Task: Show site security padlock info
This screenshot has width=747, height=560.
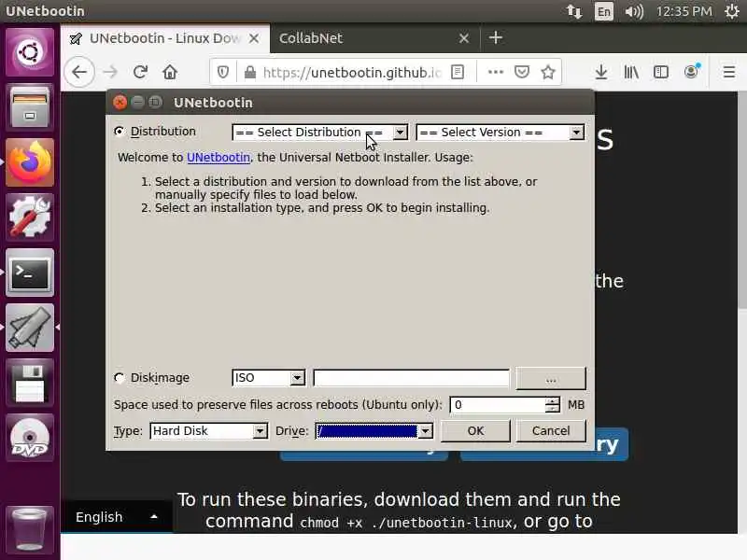Action: coord(249,73)
